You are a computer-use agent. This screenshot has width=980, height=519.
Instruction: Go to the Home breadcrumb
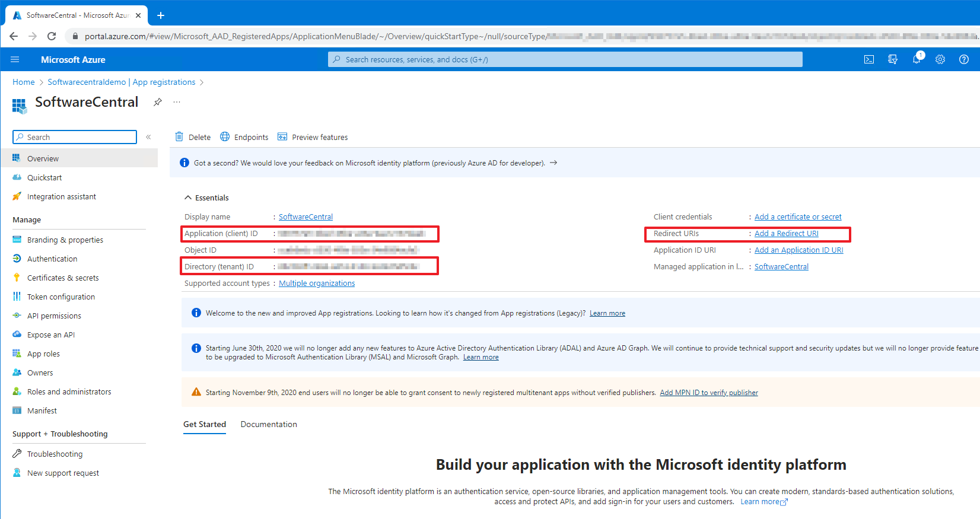24,82
